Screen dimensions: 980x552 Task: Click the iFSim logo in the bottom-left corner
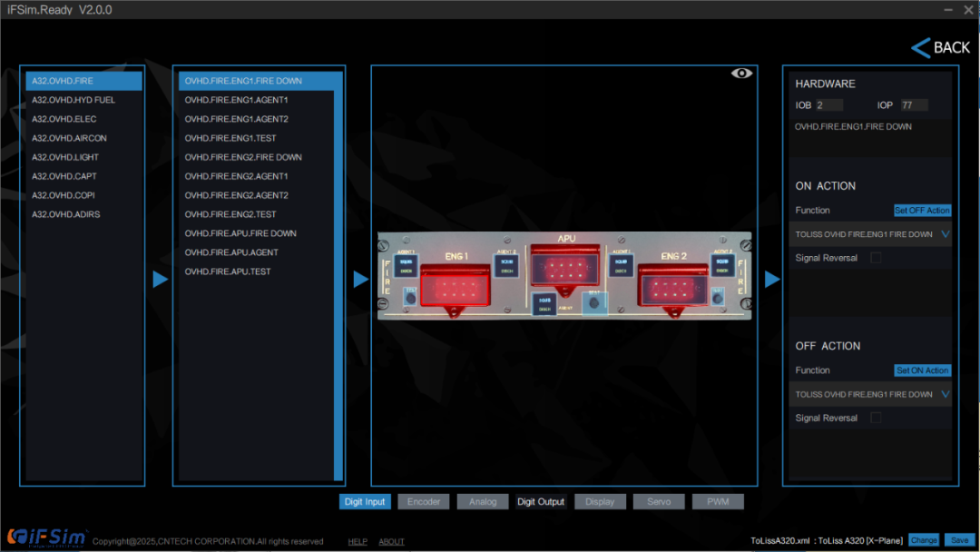point(46,537)
